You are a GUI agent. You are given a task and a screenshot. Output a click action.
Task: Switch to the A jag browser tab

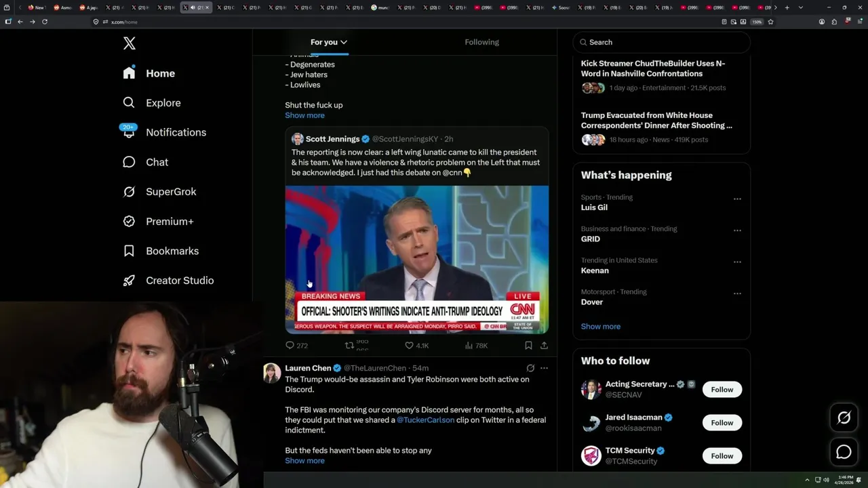click(x=88, y=7)
